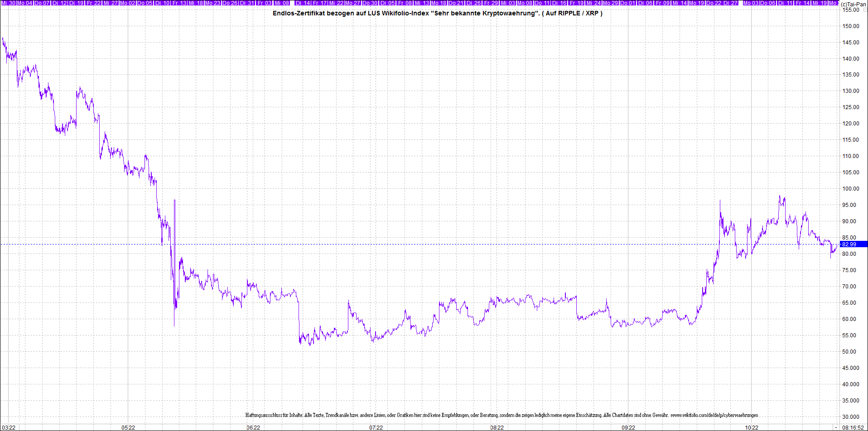868x431 pixels.
Task: Select the highlighted current price 82.99
Action: point(854,244)
